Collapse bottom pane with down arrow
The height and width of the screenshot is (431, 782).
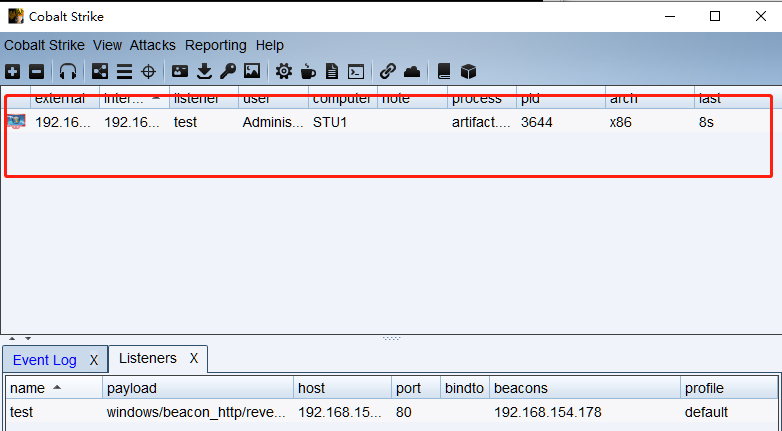28,338
